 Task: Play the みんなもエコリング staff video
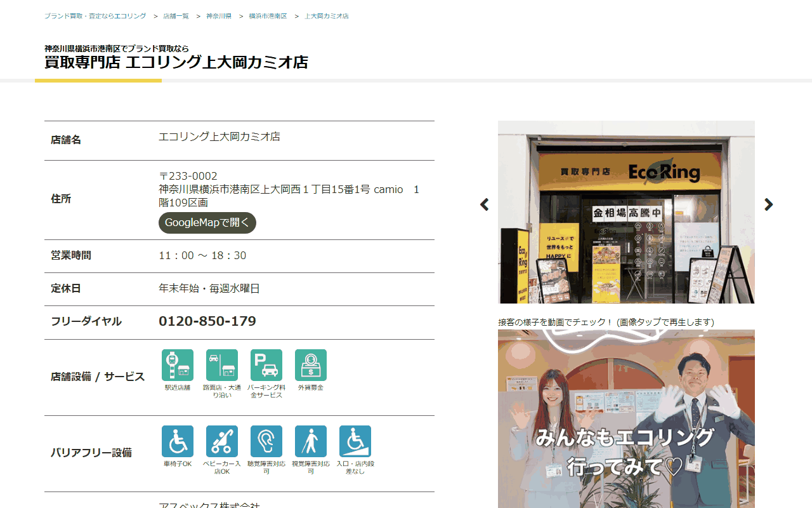click(x=626, y=418)
